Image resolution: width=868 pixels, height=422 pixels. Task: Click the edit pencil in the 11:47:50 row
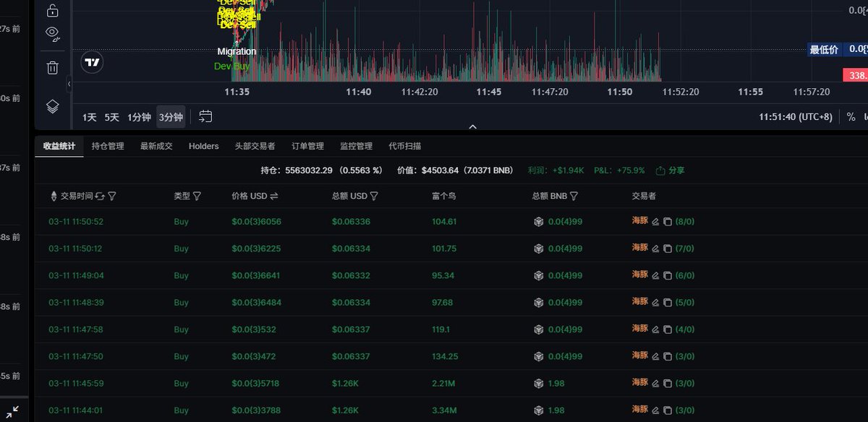pyautogui.click(x=655, y=356)
